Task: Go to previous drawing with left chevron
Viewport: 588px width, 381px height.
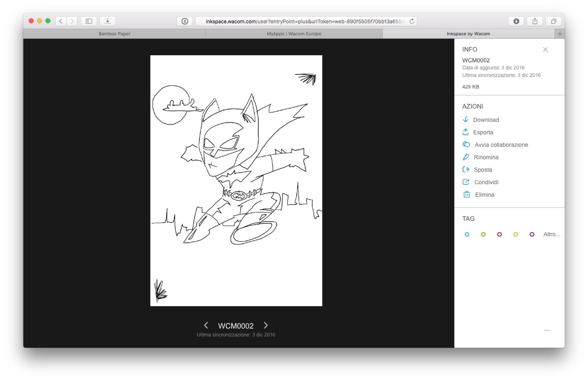Action: click(206, 325)
